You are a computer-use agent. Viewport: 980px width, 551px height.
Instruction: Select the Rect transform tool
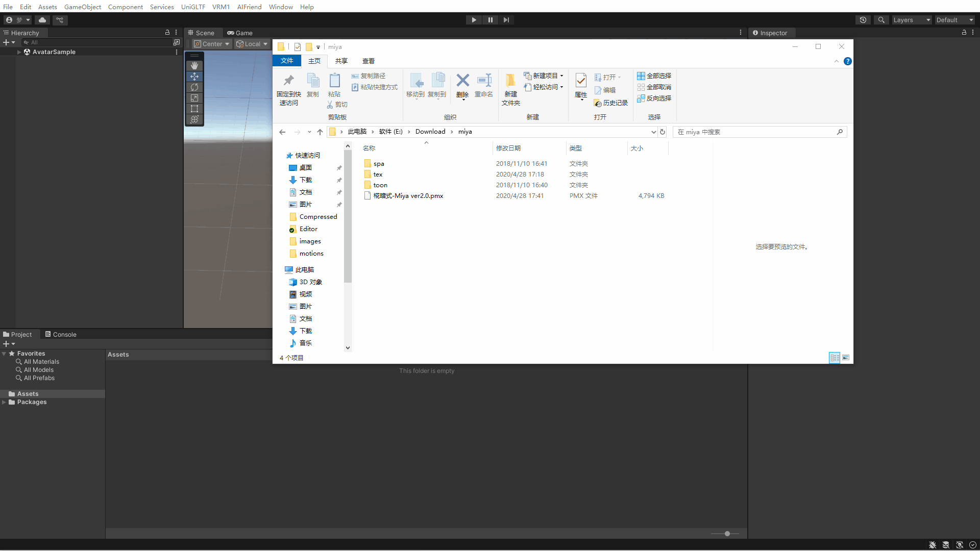194,109
